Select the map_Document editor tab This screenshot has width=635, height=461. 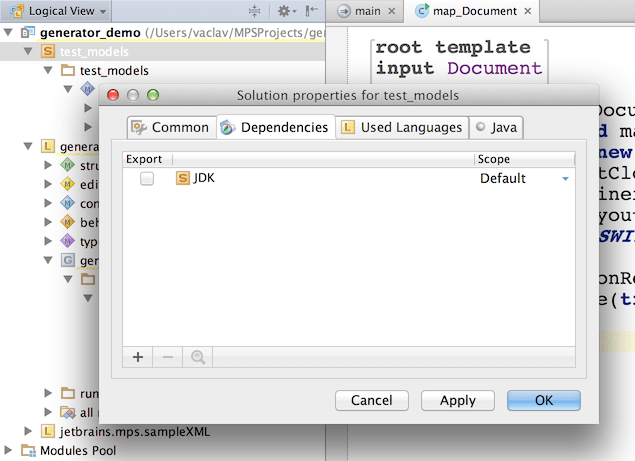coord(474,11)
